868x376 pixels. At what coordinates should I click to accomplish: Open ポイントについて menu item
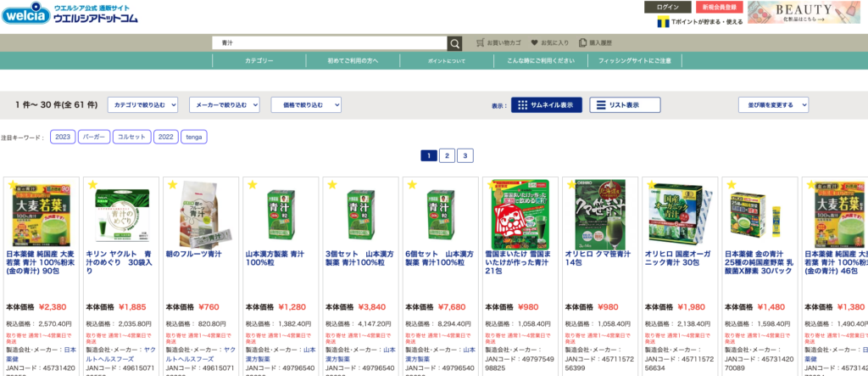[447, 61]
